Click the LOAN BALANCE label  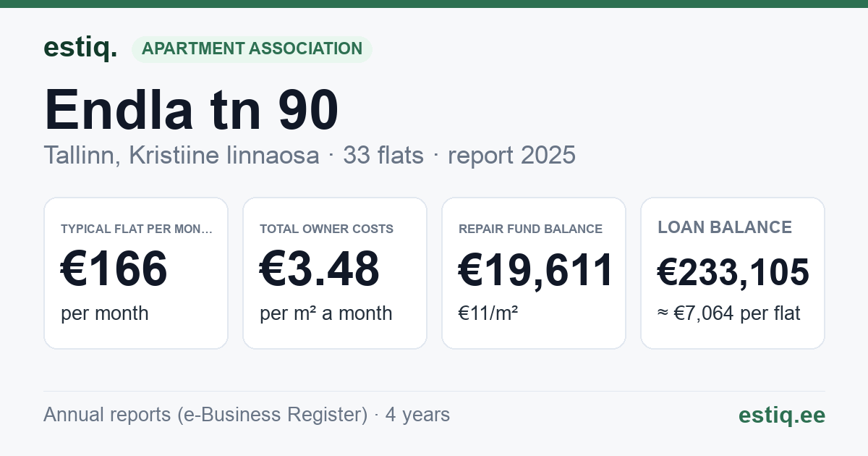click(x=725, y=227)
